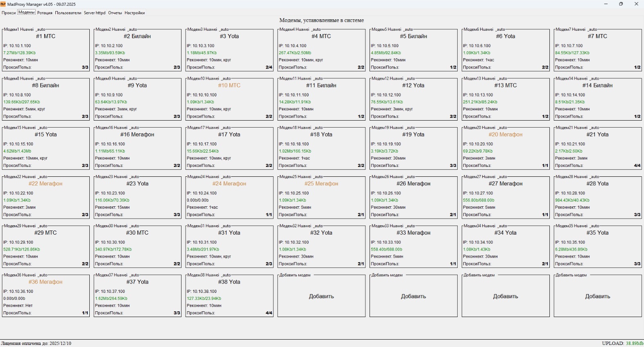Click the MadProxy Manager app icon in title bar
This screenshot has width=644, height=347.
[x=3, y=4]
